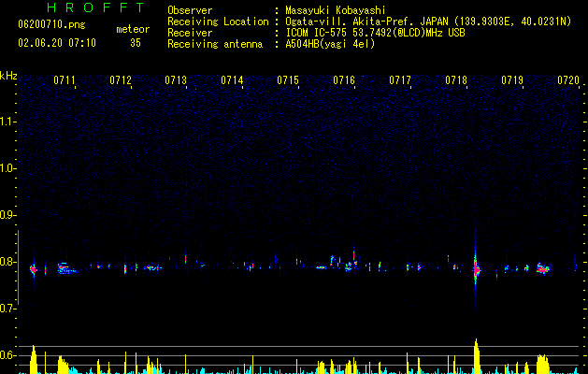Click the 0.8 frequency axis label
Image resolution: width=588 pixels, height=374 pixels.
click(7, 262)
